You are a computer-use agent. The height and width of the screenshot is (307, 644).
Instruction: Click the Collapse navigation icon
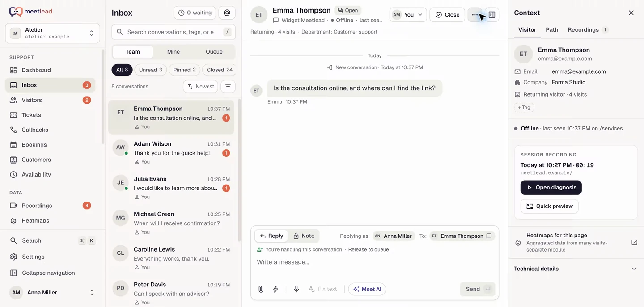point(13,273)
